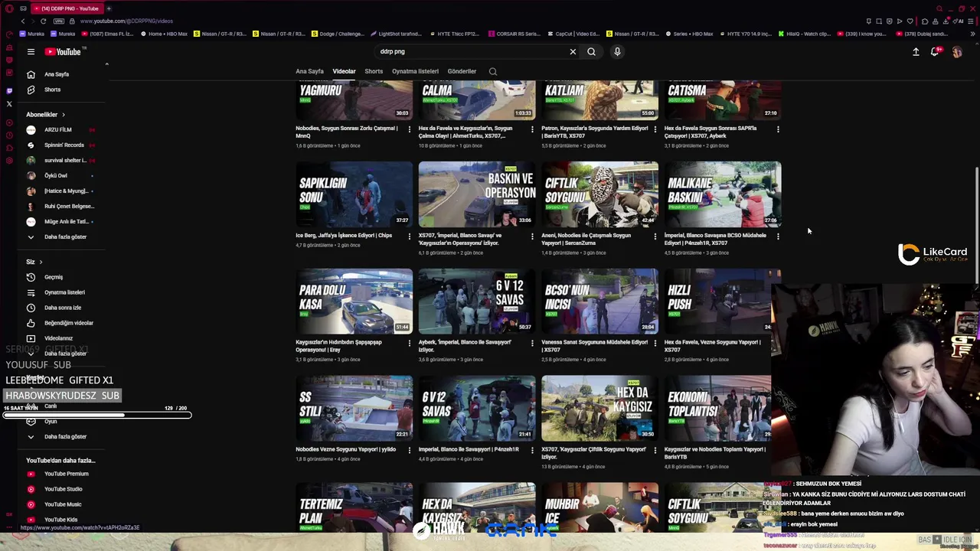Open options for Çiftlik Soygunu Aneni video
Image resolution: width=980 pixels, height=551 pixels.
pos(655,236)
